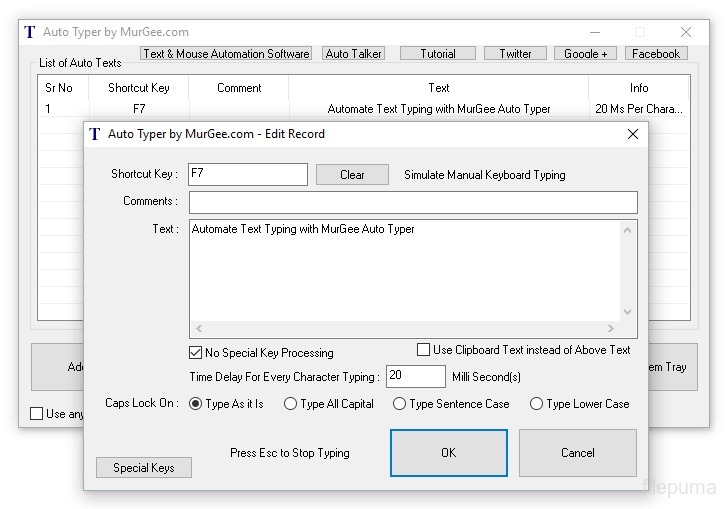Viewport: 728px width, 509px height.
Task: Click the Edit Record dialog title icon
Action: pyautogui.click(x=95, y=134)
